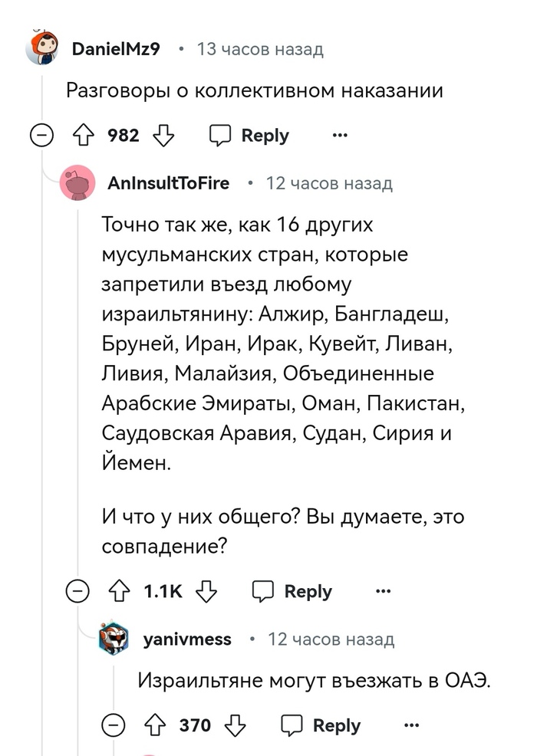Collapse yanivmess's reply thread
Image resolution: width=537 pixels, height=756 pixels.
pyautogui.click(x=114, y=725)
